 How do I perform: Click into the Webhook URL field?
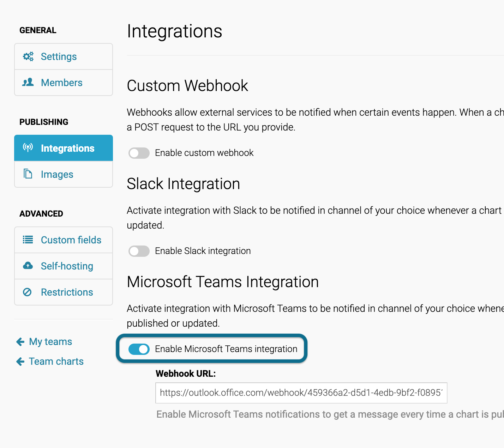pyautogui.click(x=301, y=393)
